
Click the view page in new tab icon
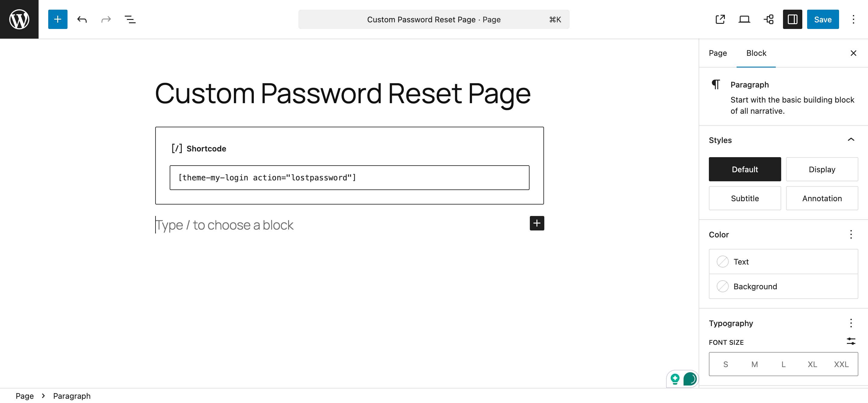point(720,19)
